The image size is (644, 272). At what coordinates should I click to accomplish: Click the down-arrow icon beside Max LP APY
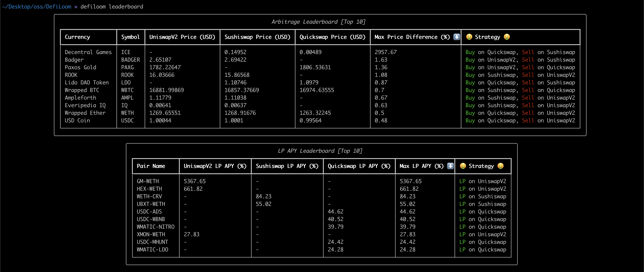pyautogui.click(x=450, y=166)
